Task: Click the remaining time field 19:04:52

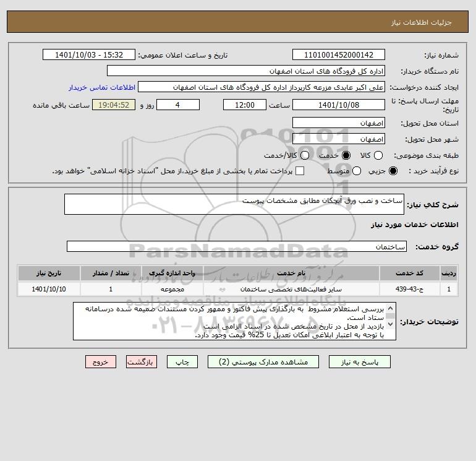Action: tap(114, 105)
